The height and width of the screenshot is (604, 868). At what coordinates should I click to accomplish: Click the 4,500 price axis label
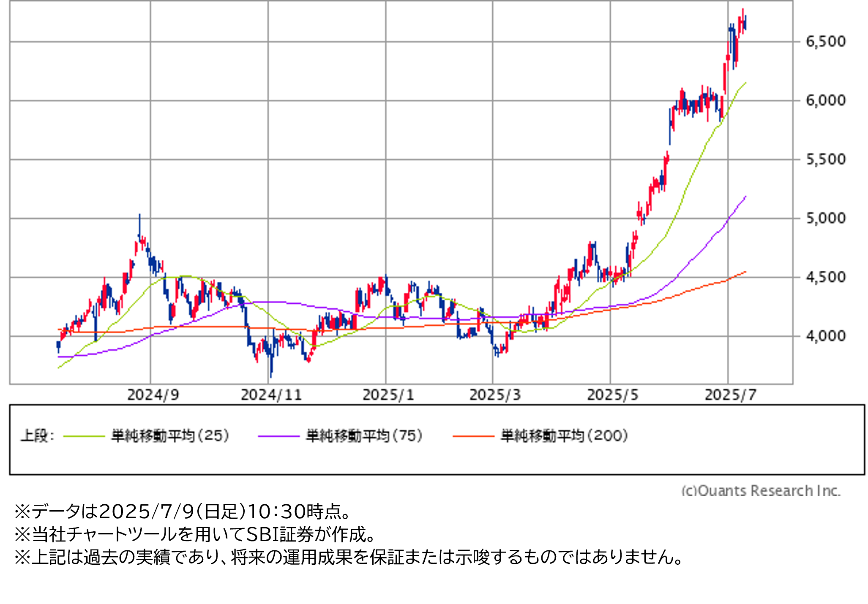point(825,278)
